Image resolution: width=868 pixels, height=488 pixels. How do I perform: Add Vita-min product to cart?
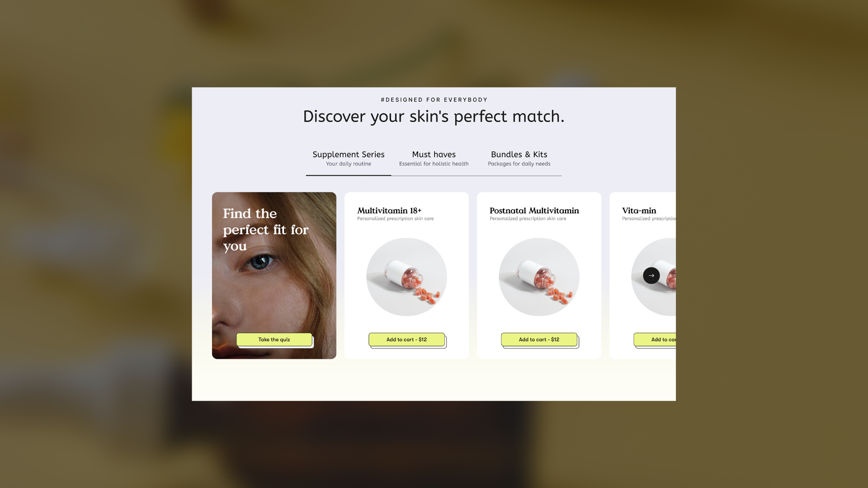[655, 339]
